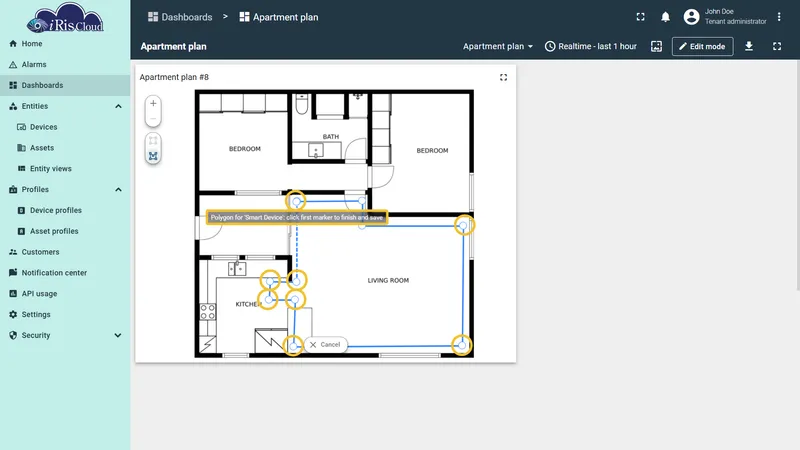This screenshot has width=800, height=450.
Task: Open Entity views
Action: (65, 169)
